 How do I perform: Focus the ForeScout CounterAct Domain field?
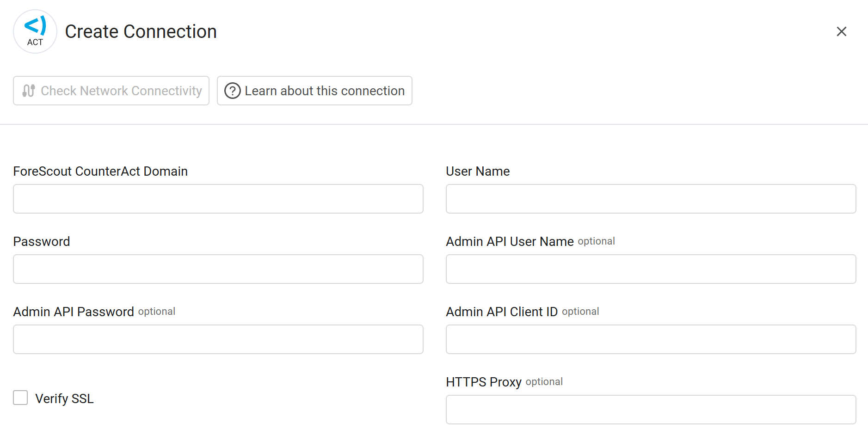[218, 199]
